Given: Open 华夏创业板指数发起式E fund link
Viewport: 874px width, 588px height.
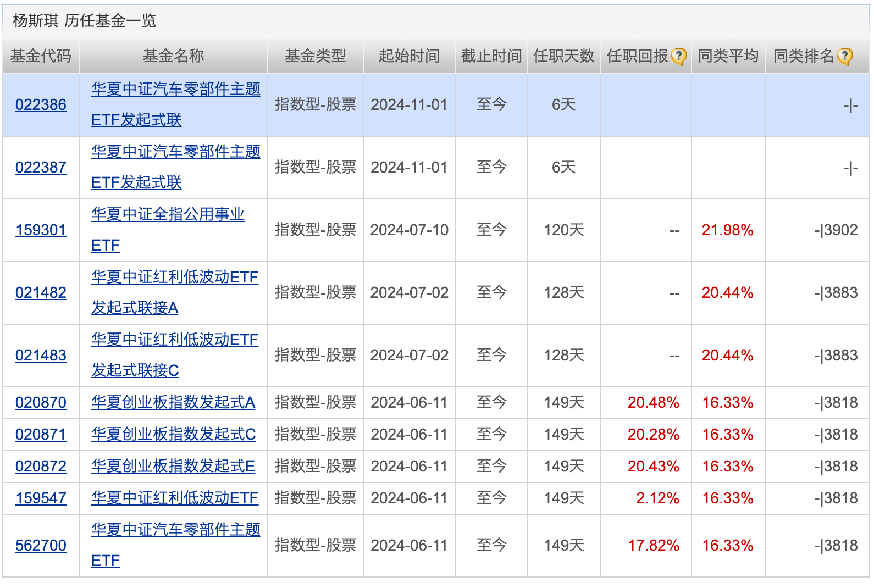Looking at the screenshot, I should pos(173,466).
